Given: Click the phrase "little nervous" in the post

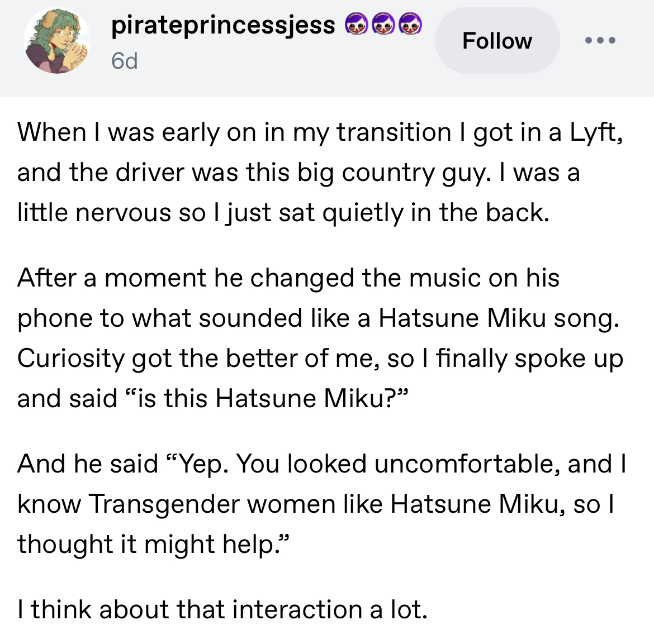Looking at the screenshot, I should coord(94,213).
